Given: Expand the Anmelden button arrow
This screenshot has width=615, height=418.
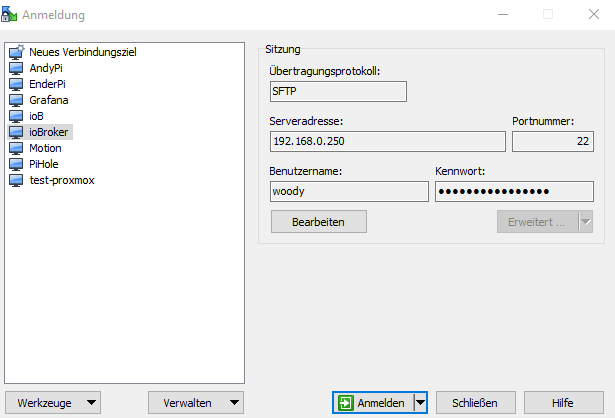Looking at the screenshot, I should pyautogui.click(x=420, y=403).
